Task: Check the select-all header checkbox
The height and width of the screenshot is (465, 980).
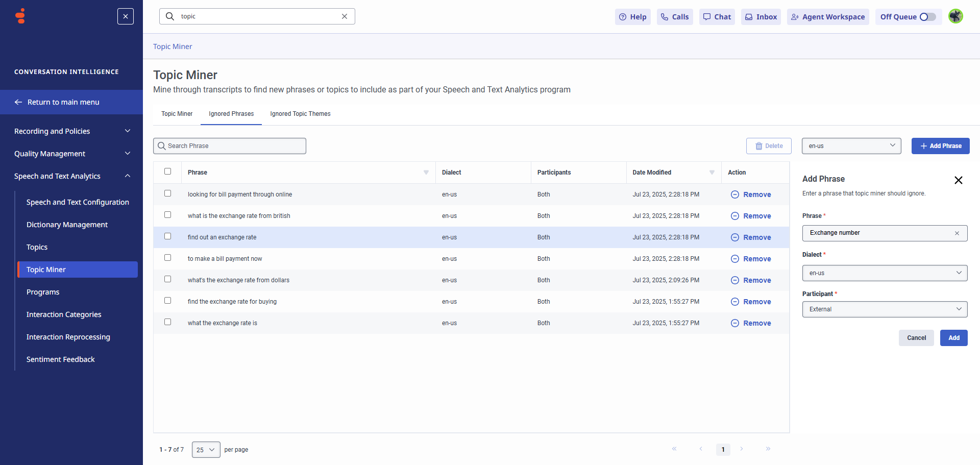Action: (167, 172)
